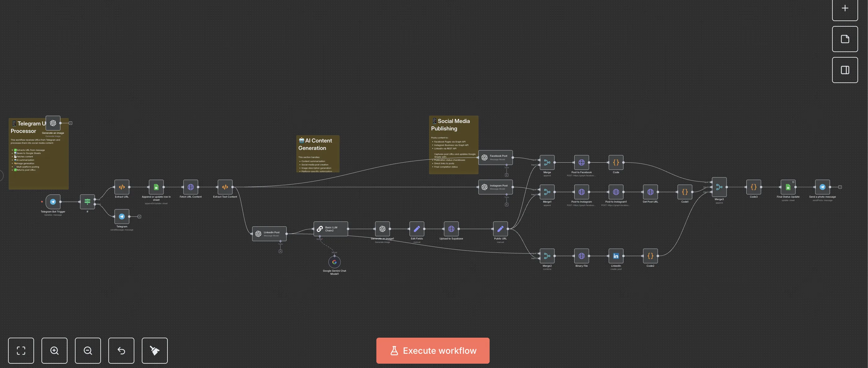The width and height of the screenshot is (868, 368).
Task: Select the Append or update row in sheet node
Action: click(156, 187)
